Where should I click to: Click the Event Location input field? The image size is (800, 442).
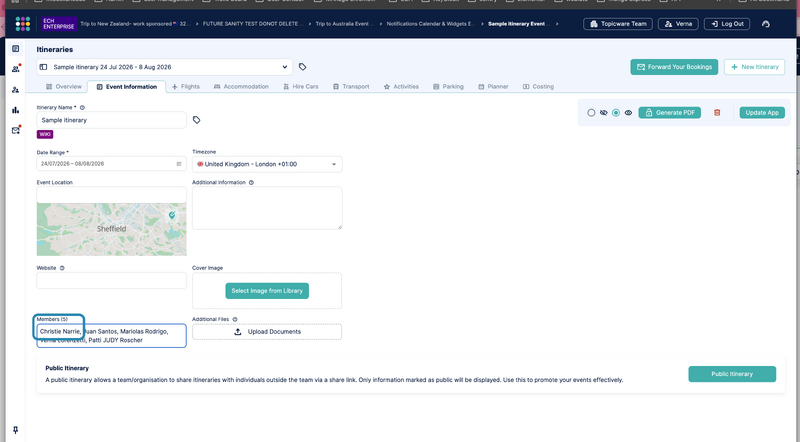pyautogui.click(x=111, y=195)
